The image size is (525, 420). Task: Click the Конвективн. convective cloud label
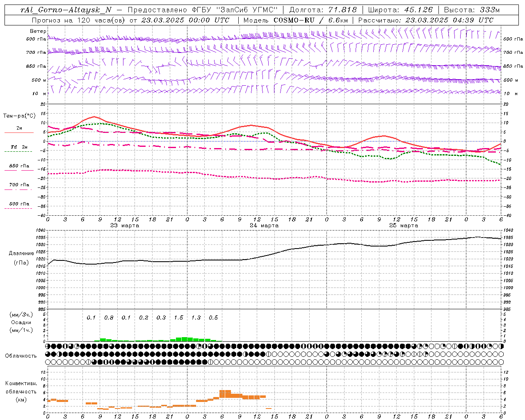21,383
